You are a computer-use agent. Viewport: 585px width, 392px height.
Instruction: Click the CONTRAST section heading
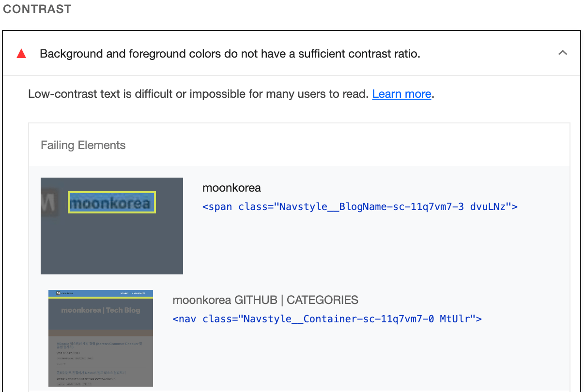click(x=37, y=9)
